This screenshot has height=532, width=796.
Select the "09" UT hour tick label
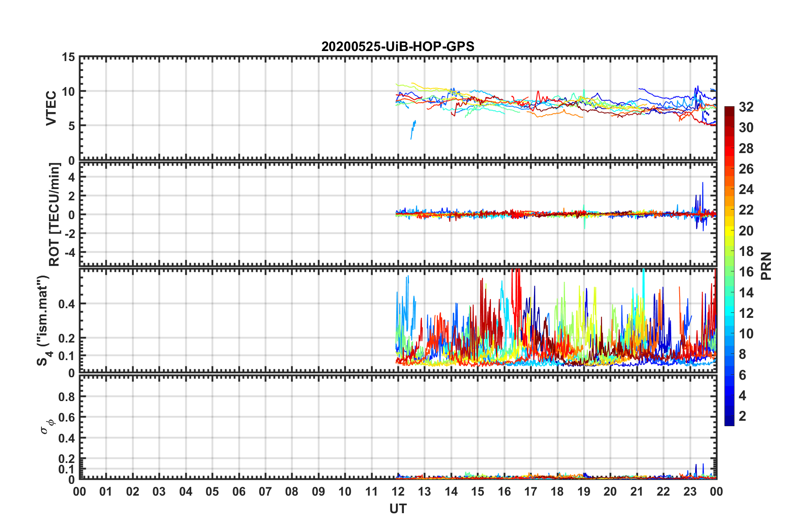click(x=318, y=491)
